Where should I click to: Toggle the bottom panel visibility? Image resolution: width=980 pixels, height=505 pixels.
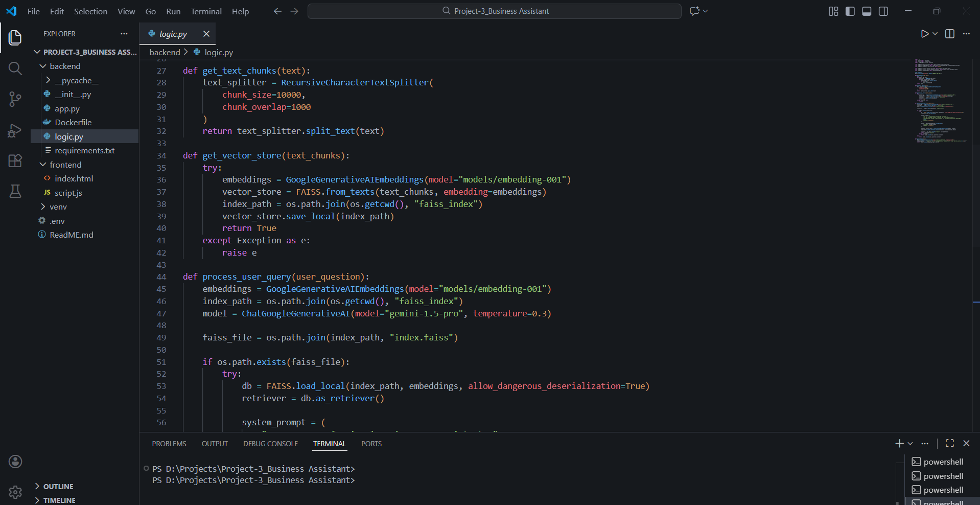click(x=867, y=11)
